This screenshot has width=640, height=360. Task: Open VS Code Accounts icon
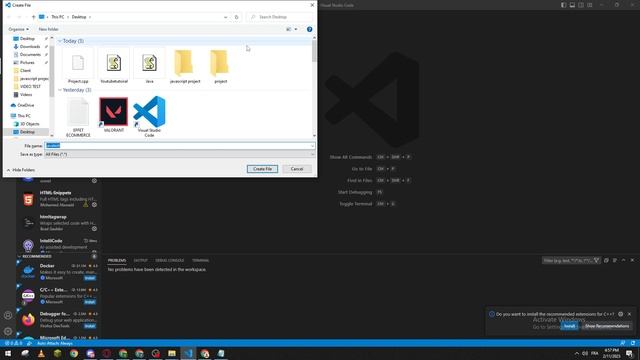(8, 316)
